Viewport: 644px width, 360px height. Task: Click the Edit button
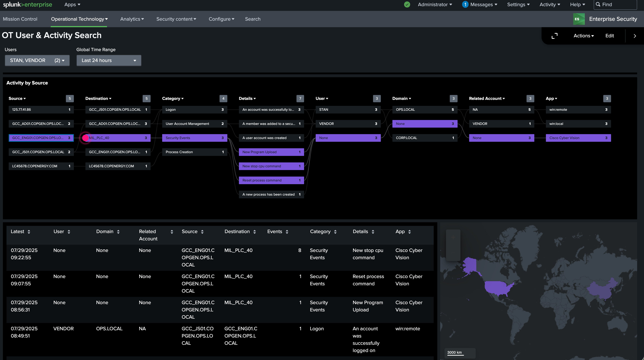click(609, 36)
